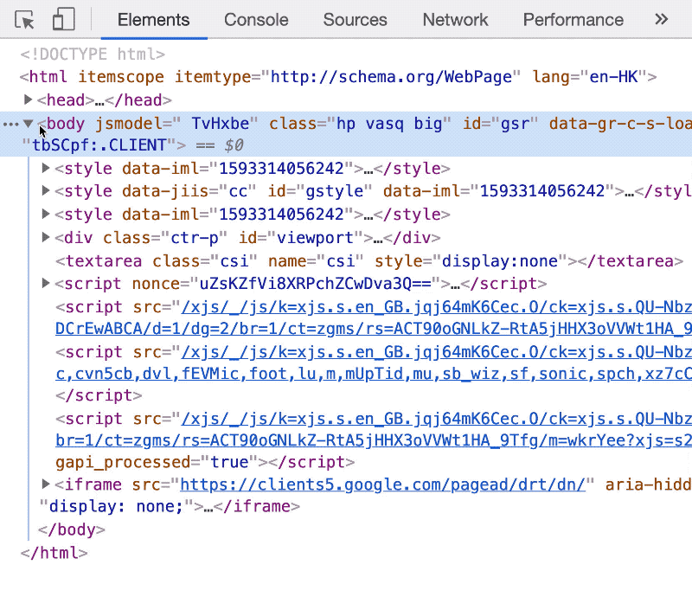
Task: Collapse the body element node
Action: (29, 125)
